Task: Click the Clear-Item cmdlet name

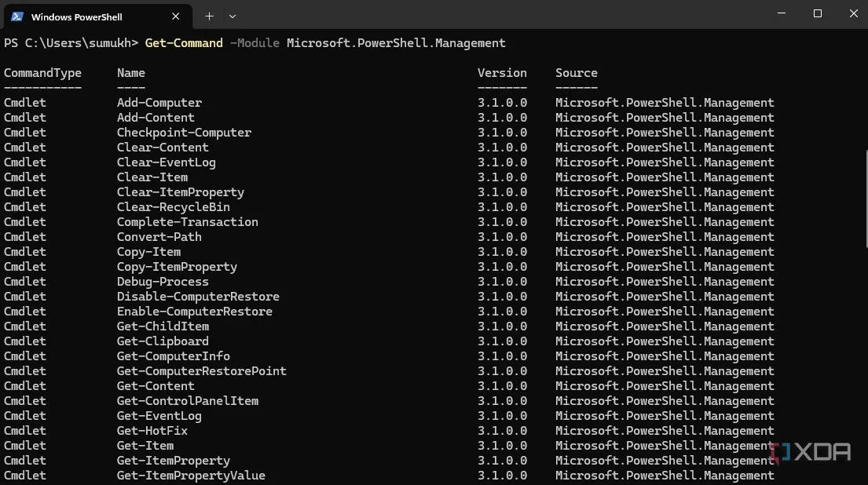Action: pyautogui.click(x=152, y=177)
